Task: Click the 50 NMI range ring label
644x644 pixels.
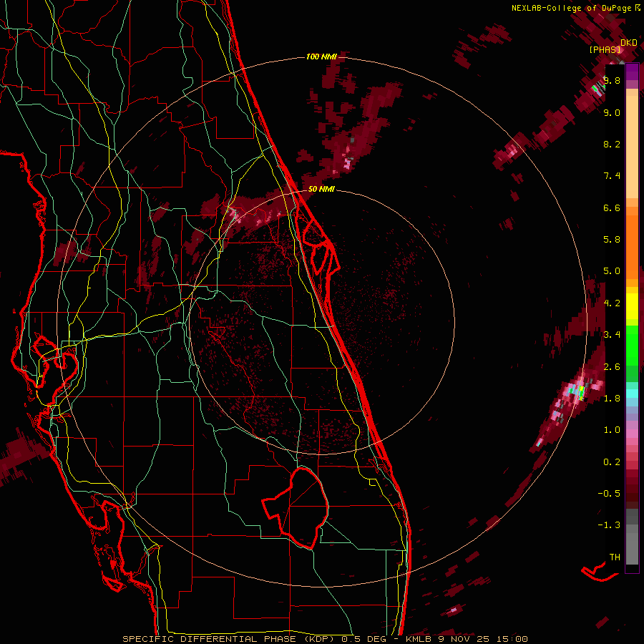Action: [x=321, y=189]
